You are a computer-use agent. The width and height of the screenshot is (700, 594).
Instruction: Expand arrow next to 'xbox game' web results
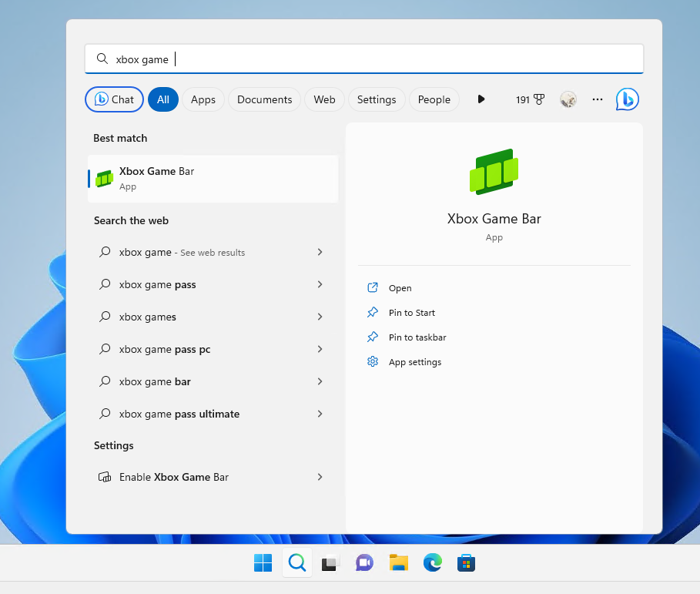320,253
